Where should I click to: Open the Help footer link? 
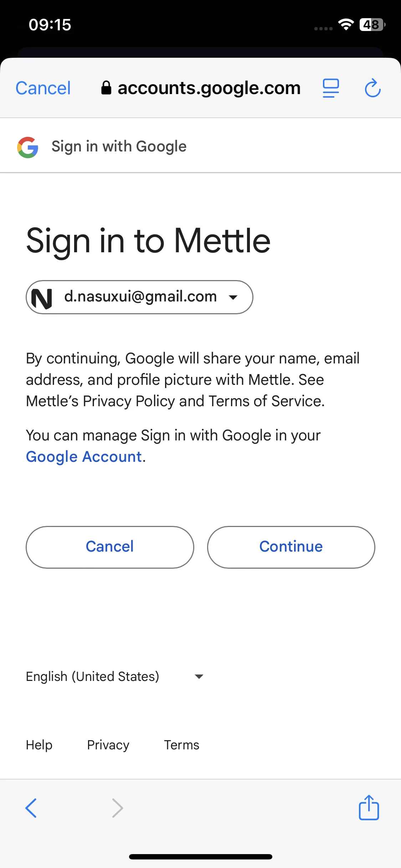[x=39, y=745]
